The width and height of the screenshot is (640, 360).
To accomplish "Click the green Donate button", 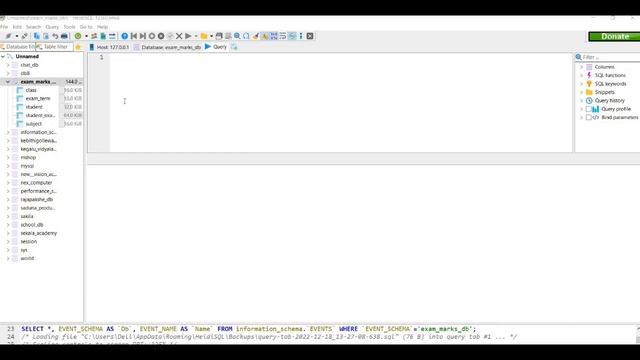I will 614,36.
